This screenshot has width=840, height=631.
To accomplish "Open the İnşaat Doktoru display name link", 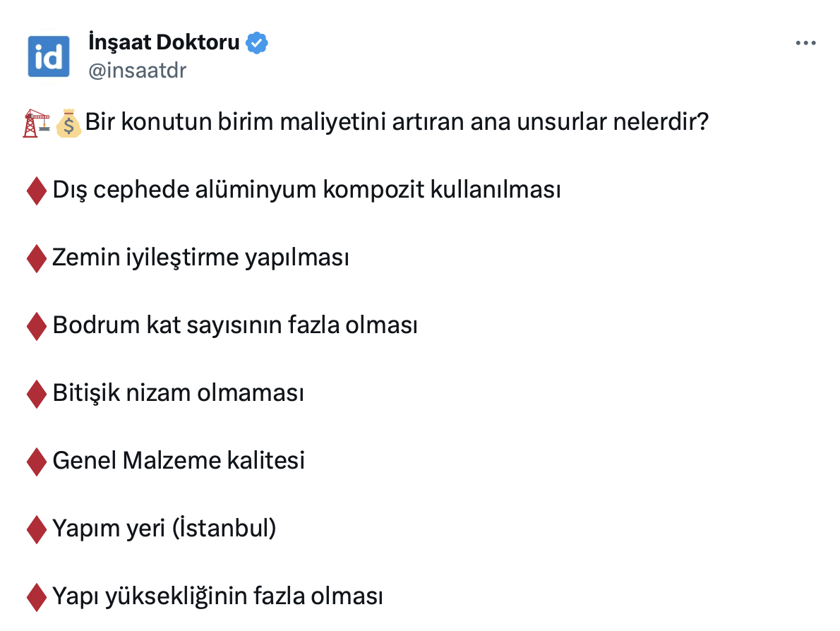I will pyautogui.click(x=164, y=42).
